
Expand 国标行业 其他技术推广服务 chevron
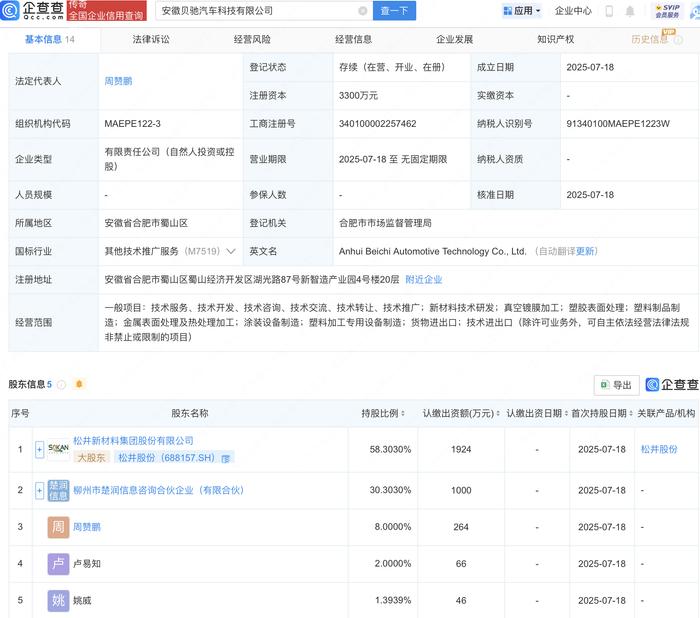coord(231,251)
